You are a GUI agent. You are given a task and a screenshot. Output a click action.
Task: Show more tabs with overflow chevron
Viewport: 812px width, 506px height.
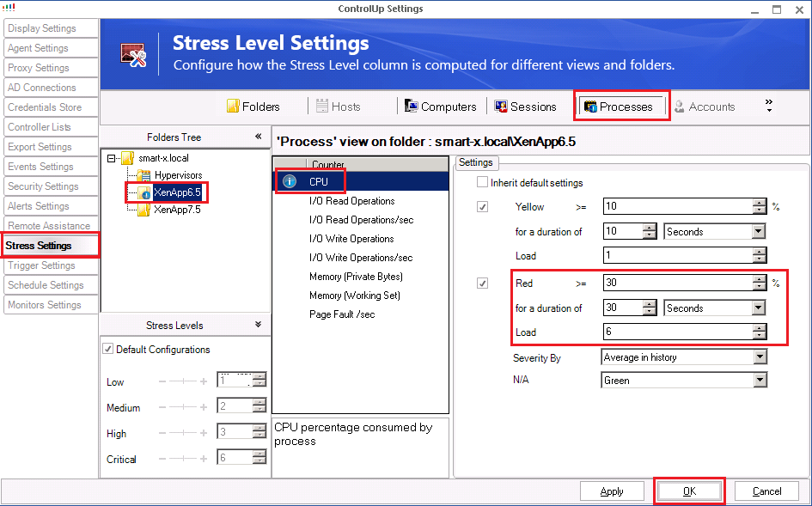pyautogui.click(x=769, y=105)
